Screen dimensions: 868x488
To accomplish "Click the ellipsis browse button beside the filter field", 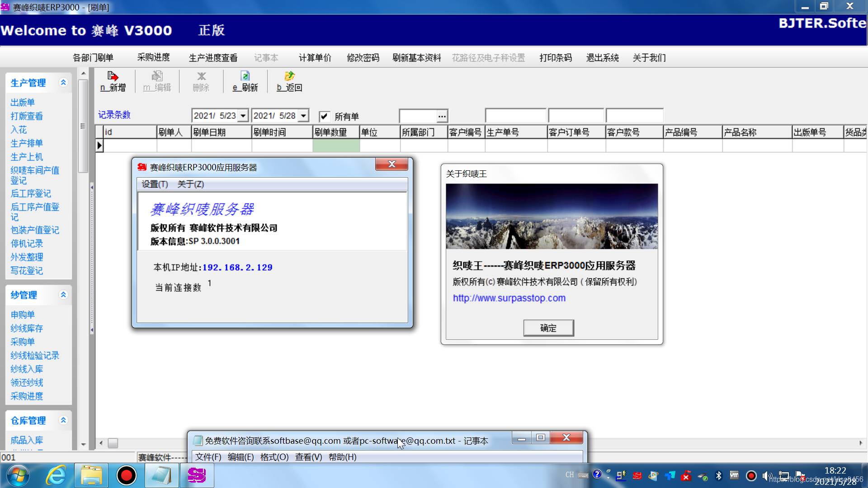I will click(442, 117).
